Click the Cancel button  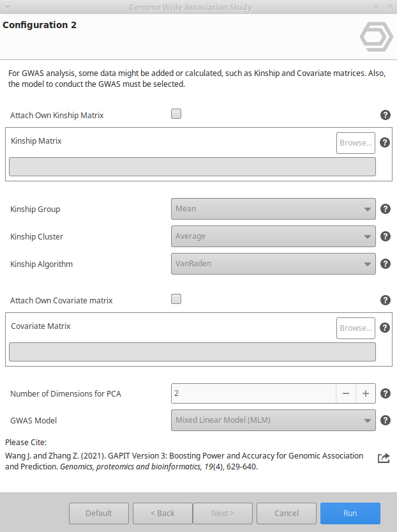(x=287, y=513)
